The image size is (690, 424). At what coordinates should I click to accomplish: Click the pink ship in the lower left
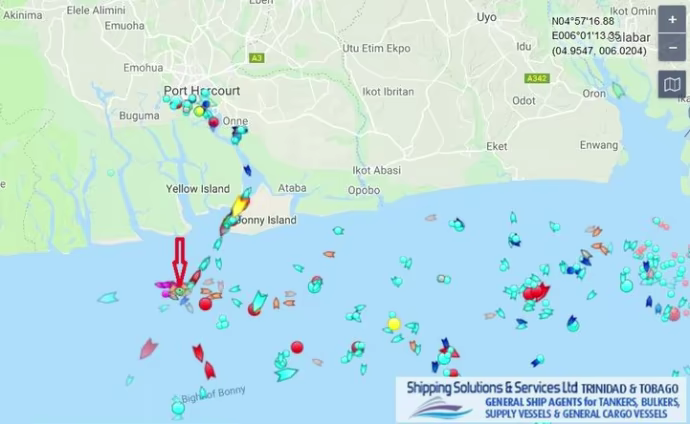coord(148,348)
